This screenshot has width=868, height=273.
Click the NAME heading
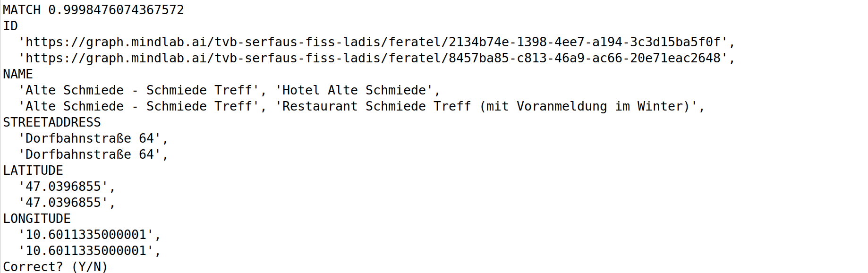[x=18, y=74]
